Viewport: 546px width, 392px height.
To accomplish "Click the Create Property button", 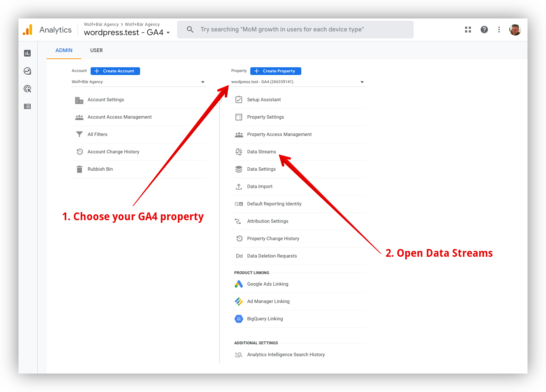I will click(x=276, y=71).
